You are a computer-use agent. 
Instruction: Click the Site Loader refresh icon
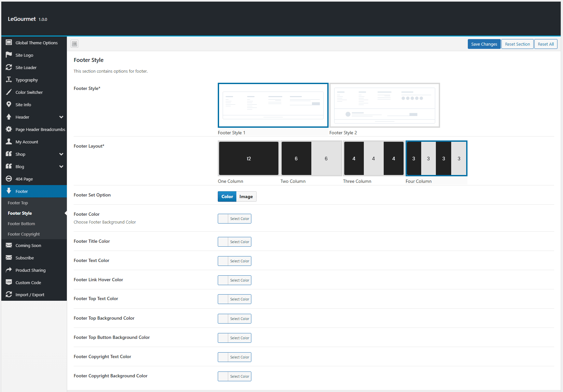click(x=9, y=67)
